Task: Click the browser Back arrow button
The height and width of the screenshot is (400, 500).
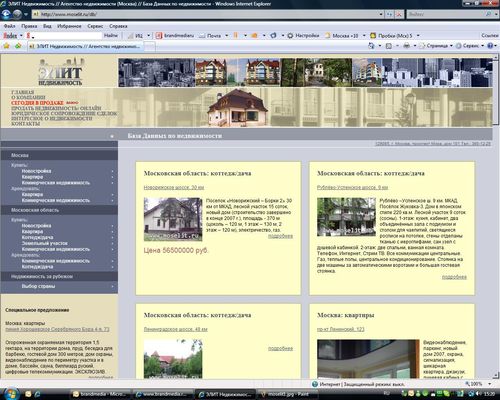Action: [x=6, y=14]
